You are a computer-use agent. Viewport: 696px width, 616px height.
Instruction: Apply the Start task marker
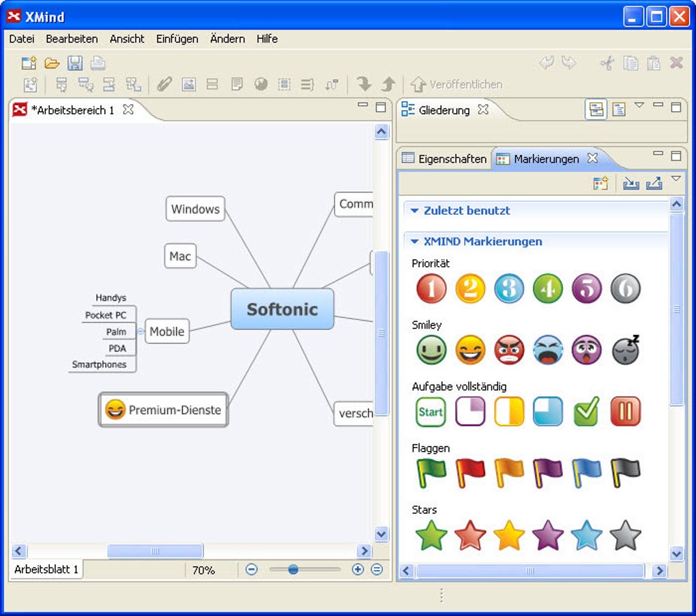[431, 412]
